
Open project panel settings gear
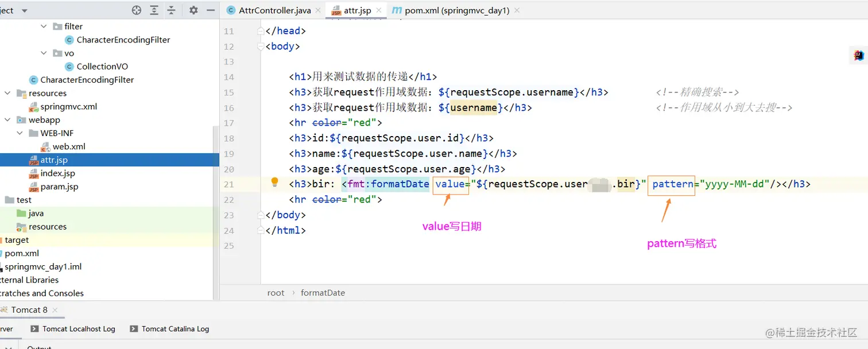click(193, 10)
